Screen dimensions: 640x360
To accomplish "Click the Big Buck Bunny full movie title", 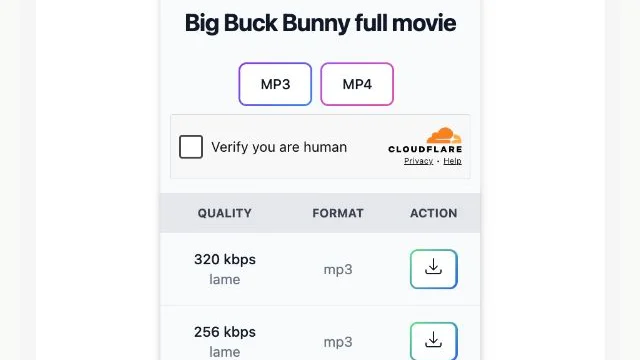I will [x=320, y=23].
